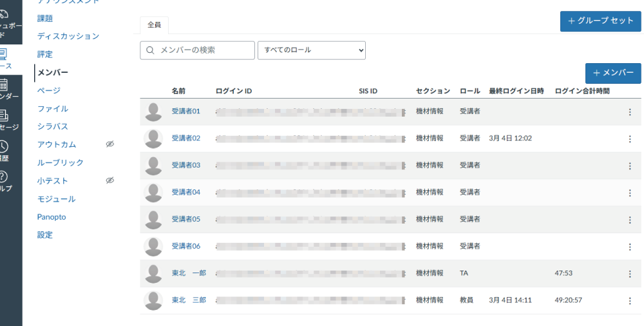
Task: Open the dashboard icon in global navigation
Action: [4, 15]
